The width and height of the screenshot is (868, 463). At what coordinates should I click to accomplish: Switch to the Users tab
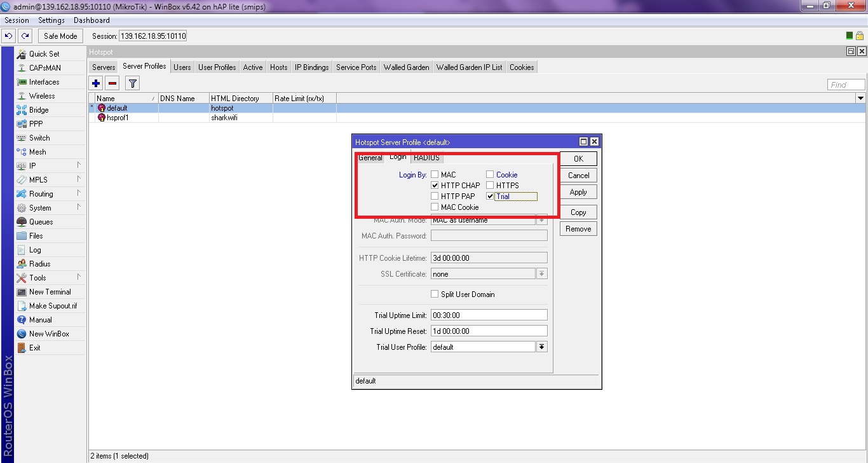182,67
